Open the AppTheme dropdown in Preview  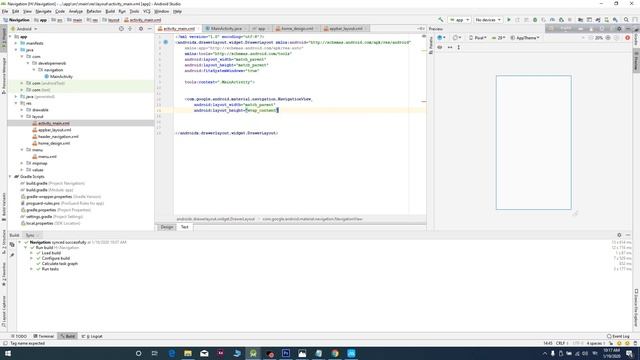[x=525, y=38]
